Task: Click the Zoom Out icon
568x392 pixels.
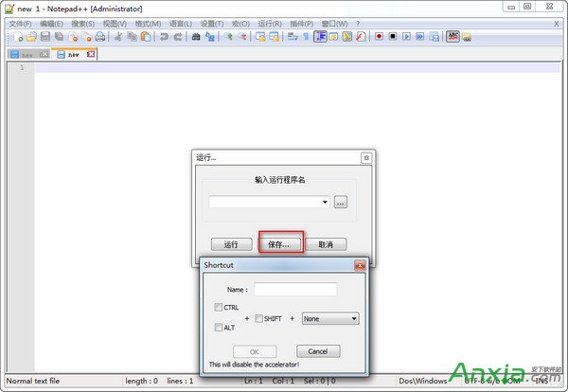Action: 242,37
